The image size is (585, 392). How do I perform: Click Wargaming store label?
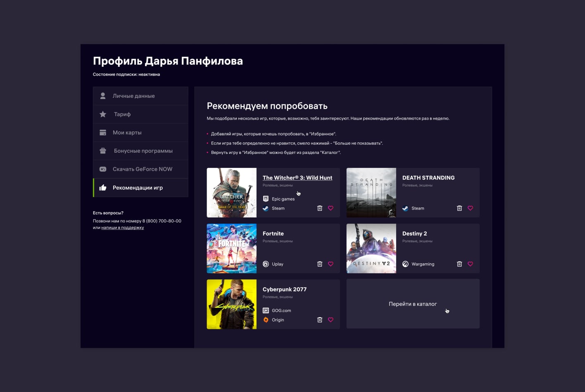(x=423, y=264)
